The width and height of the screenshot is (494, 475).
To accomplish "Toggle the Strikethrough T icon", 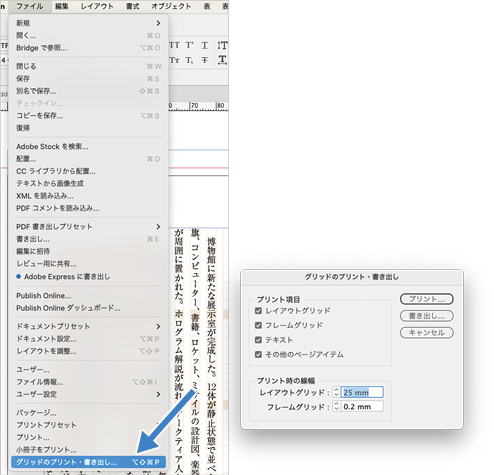I will [x=205, y=60].
